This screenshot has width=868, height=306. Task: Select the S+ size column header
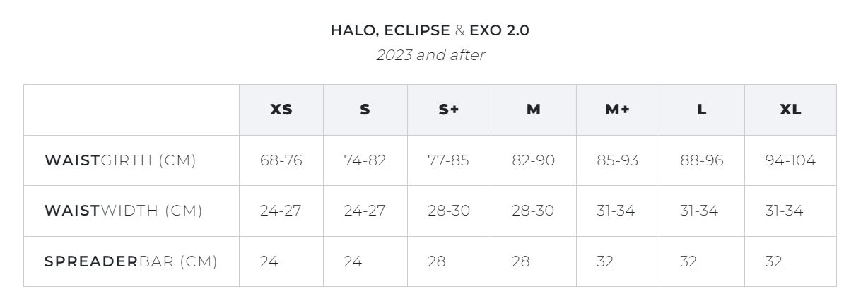click(x=449, y=110)
